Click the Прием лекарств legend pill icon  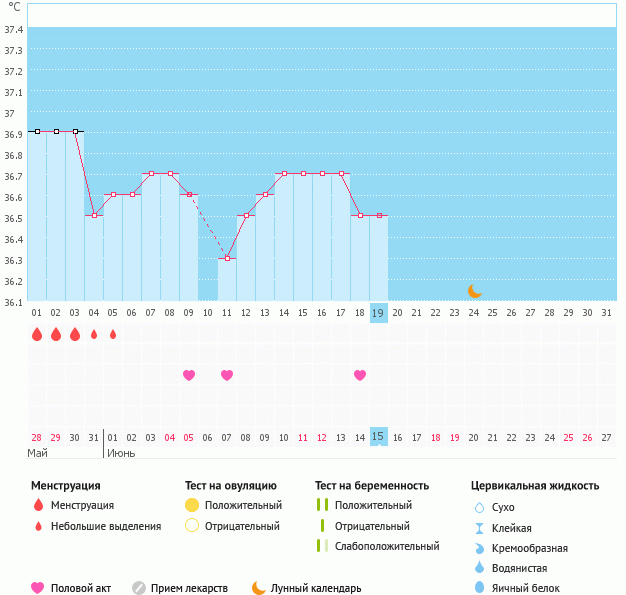[139, 588]
